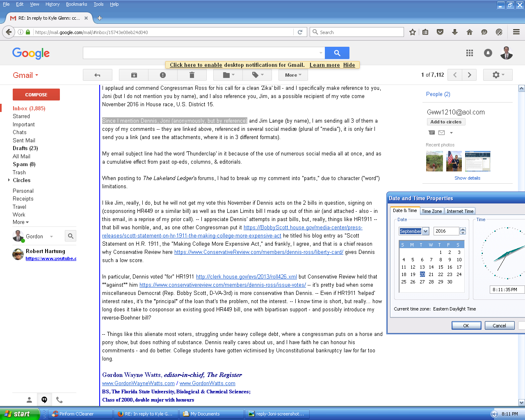Switch to the contacts person icon
Screen dimensions: 525x420
(x=29, y=400)
